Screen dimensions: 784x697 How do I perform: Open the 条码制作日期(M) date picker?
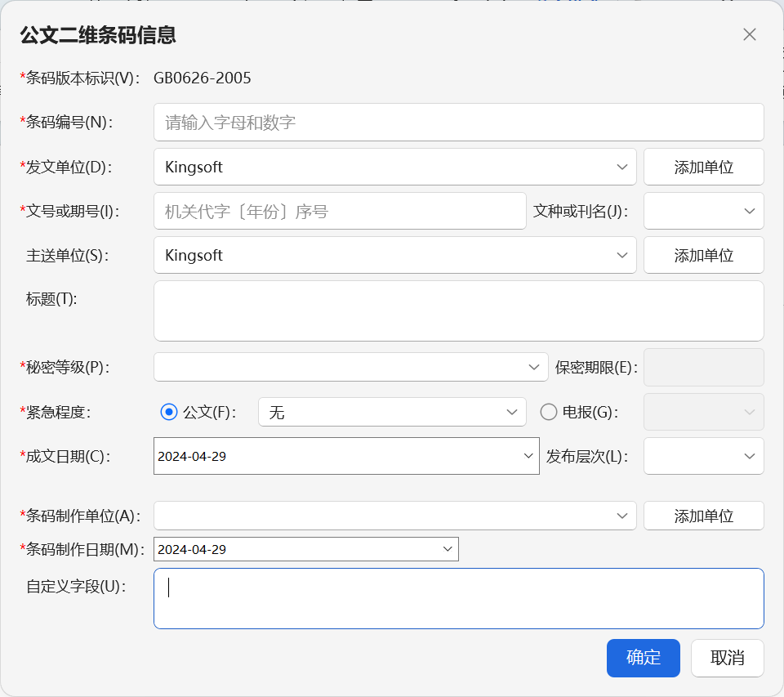tap(306, 549)
